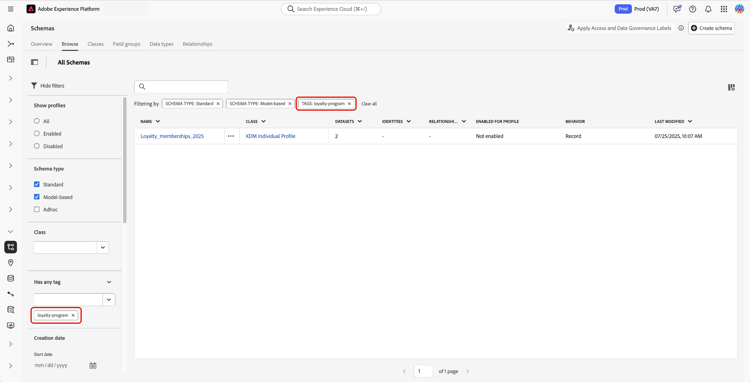Open the Workflows sidebar icon
This screenshot has width=750, height=382.
pos(11,44)
